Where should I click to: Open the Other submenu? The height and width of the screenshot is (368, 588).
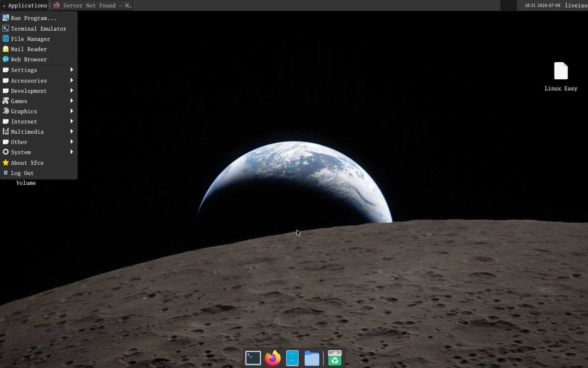39,142
